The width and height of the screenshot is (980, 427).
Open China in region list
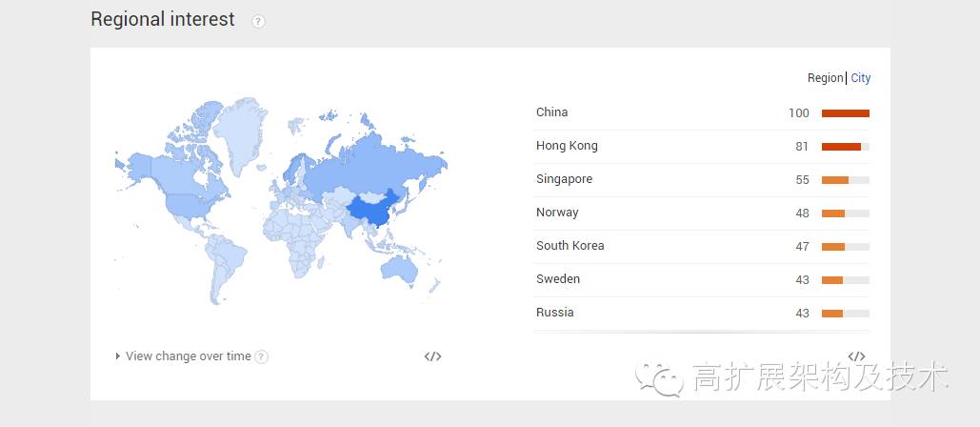(552, 112)
